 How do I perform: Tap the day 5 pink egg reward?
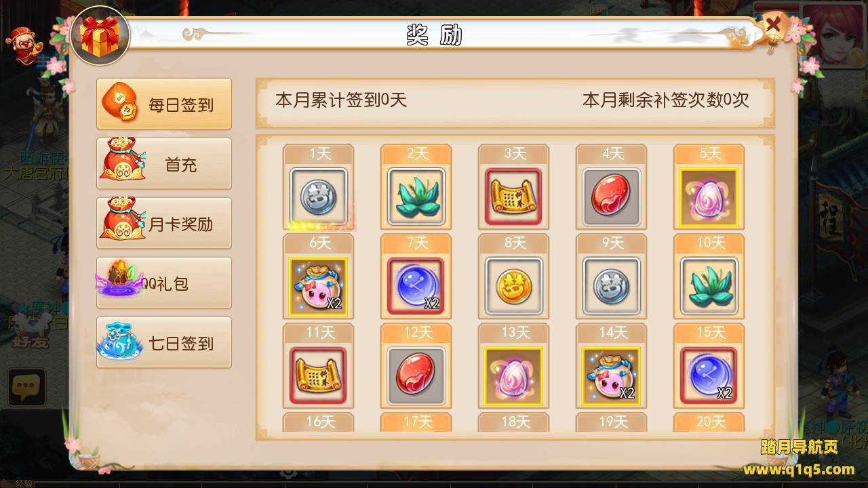coord(709,197)
